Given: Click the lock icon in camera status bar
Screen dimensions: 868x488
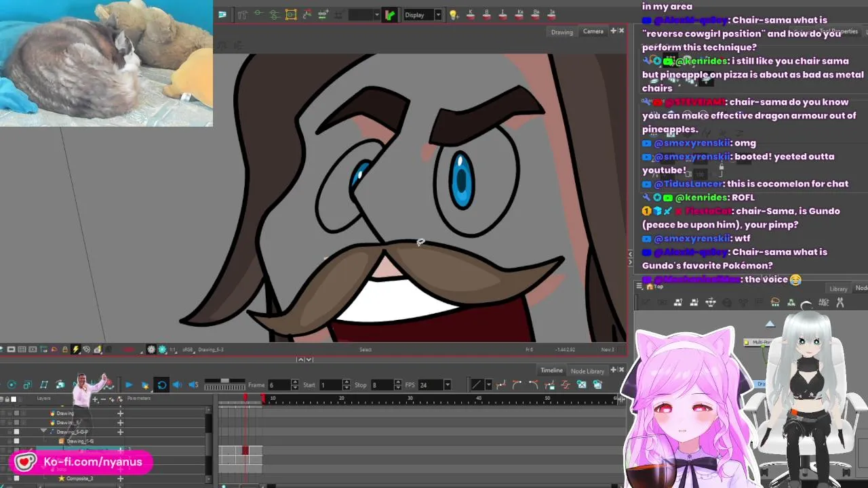Looking at the screenshot, I should 65,350.
